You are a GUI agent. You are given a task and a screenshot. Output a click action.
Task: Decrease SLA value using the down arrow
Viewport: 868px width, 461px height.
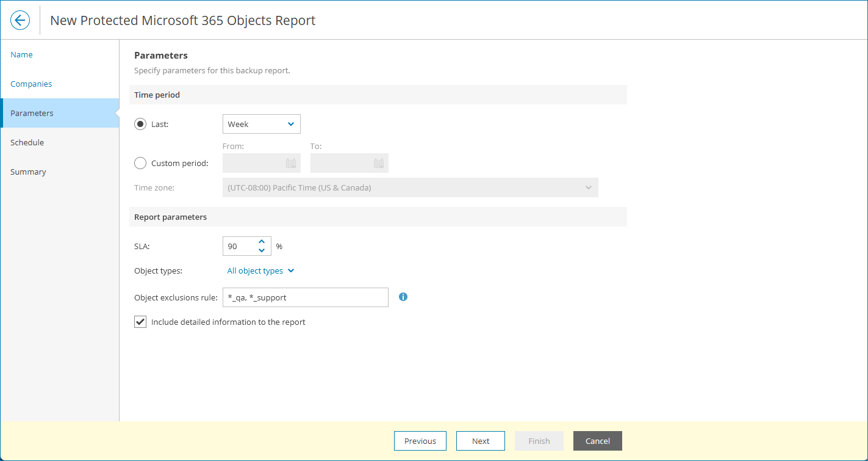tap(262, 250)
